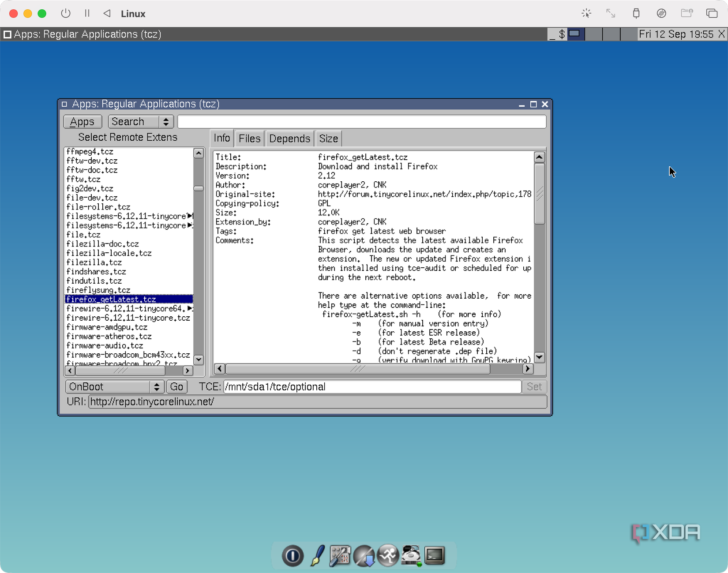Open the Editor pen icon in the dock
The image size is (728, 573).
317,555
